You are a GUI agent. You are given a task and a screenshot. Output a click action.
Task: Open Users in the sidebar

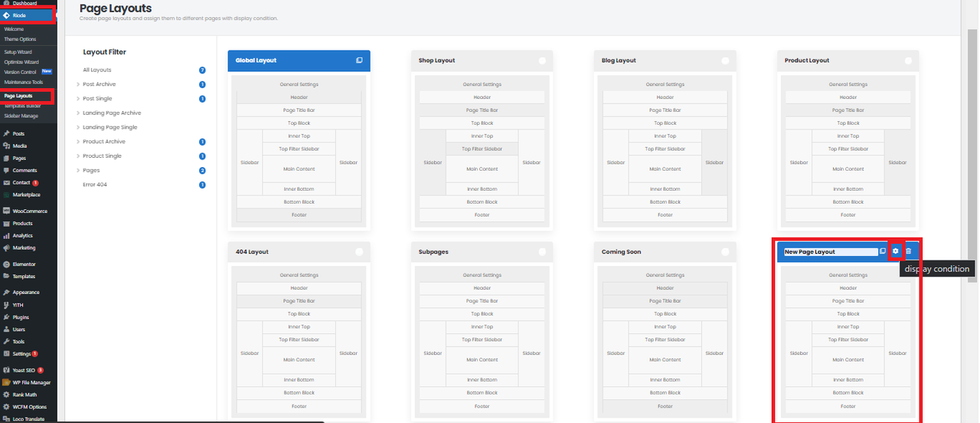[x=19, y=329]
